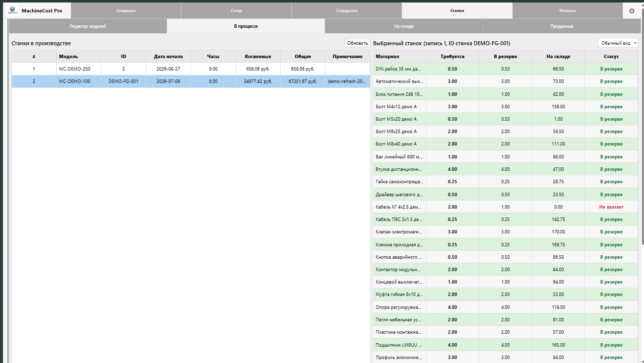Click the Обновить button
This screenshot has height=363, width=644.
click(x=357, y=43)
